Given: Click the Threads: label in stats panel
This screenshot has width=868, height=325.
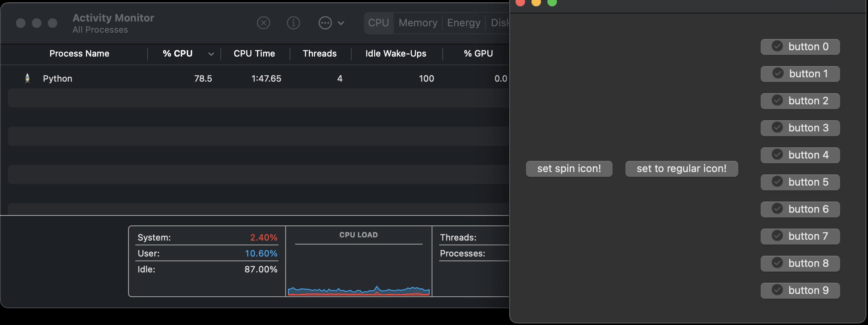Looking at the screenshot, I should coord(458,237).
